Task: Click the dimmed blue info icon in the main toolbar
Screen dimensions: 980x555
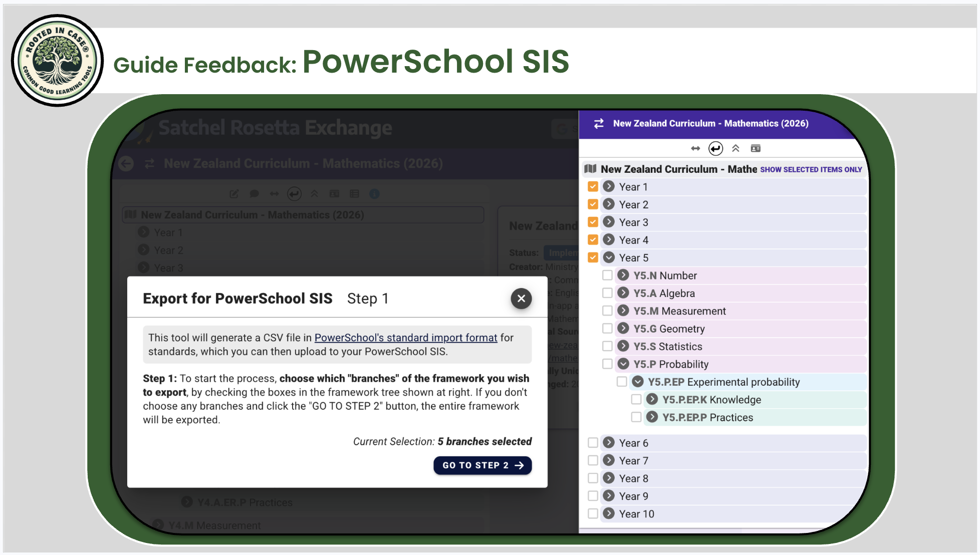Action: coord(374,194)
